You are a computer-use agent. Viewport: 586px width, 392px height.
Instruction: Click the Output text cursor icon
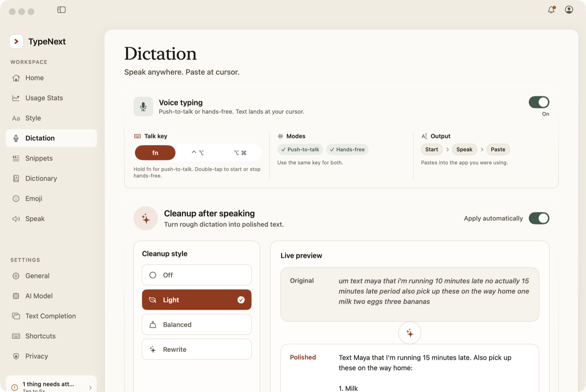point(424,136)
